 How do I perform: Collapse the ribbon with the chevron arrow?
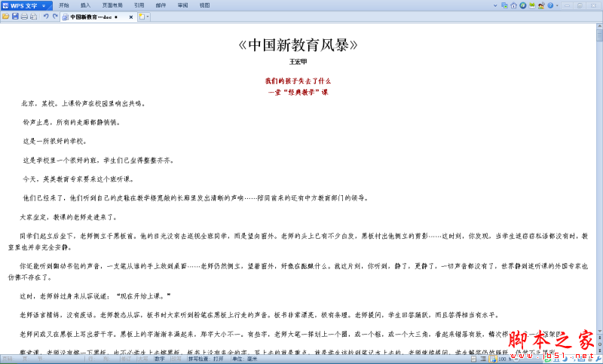tap(495, 5)
